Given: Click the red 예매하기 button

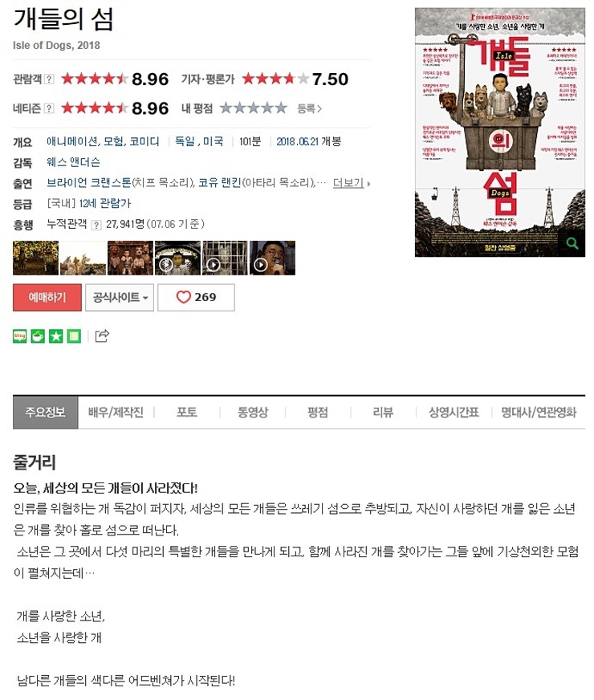Looking at the screenshot, I should (47, 297).
